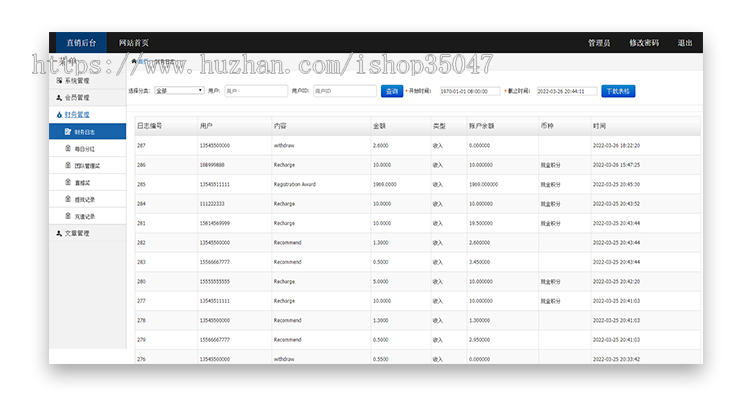Collapse the 财务管理 section via its droplet icon
The width and height of the screenshot is (750, 400).
(59, 115)
